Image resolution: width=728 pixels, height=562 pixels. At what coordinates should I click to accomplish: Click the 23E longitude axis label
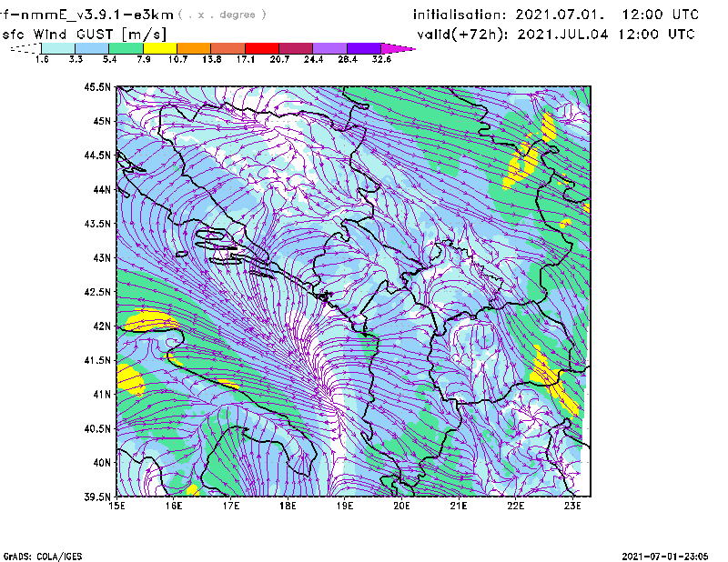click(x=573, y=507)
